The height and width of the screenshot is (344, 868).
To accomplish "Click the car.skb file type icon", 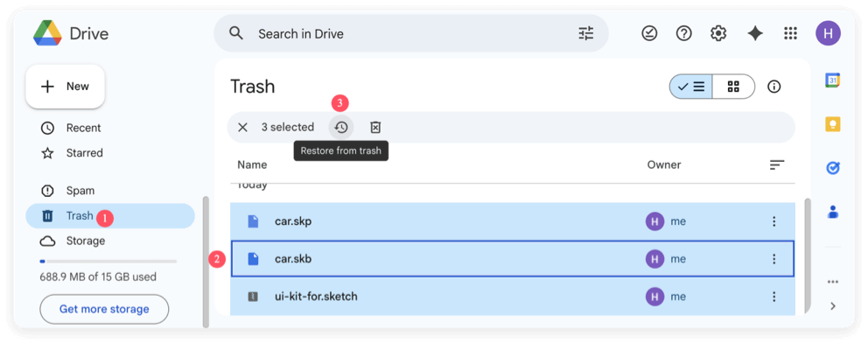I will click(x=253, y=259).
